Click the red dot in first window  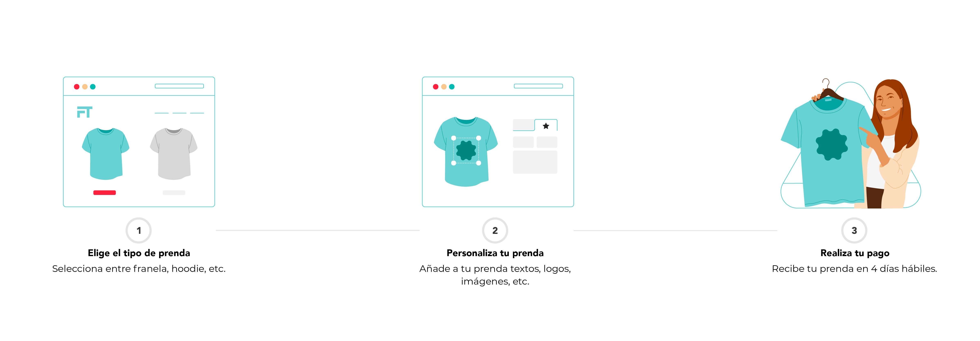point(76,87)
